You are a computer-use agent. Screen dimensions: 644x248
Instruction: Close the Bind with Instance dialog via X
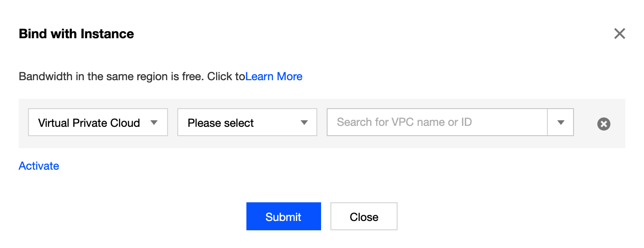[619, 34]
